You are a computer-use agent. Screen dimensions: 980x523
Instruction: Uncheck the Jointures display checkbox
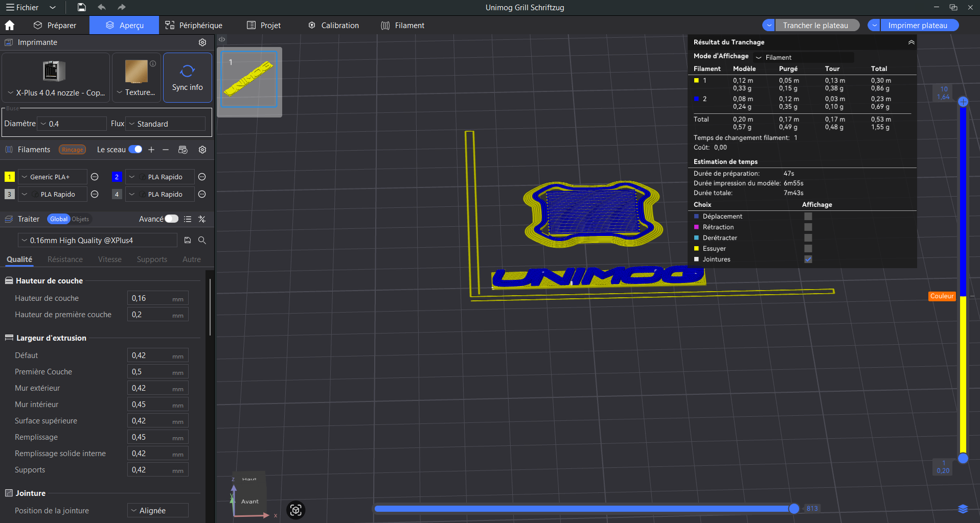point(808,259)
